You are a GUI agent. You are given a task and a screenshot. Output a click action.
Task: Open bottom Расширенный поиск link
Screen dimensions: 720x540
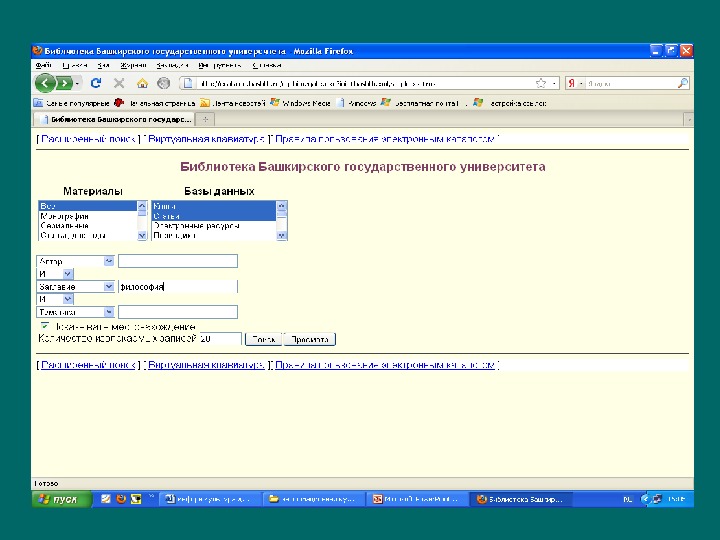click(x=88, y=365)
